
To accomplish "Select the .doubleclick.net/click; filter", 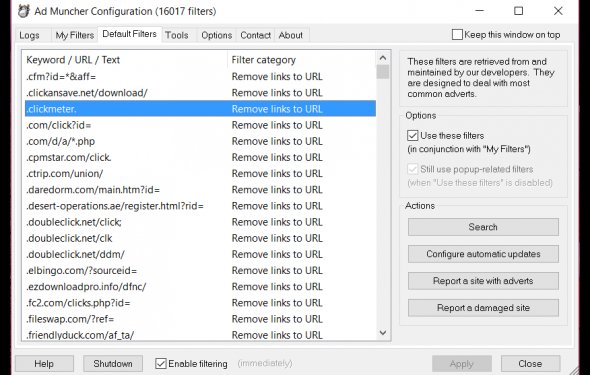I will 200,222.
